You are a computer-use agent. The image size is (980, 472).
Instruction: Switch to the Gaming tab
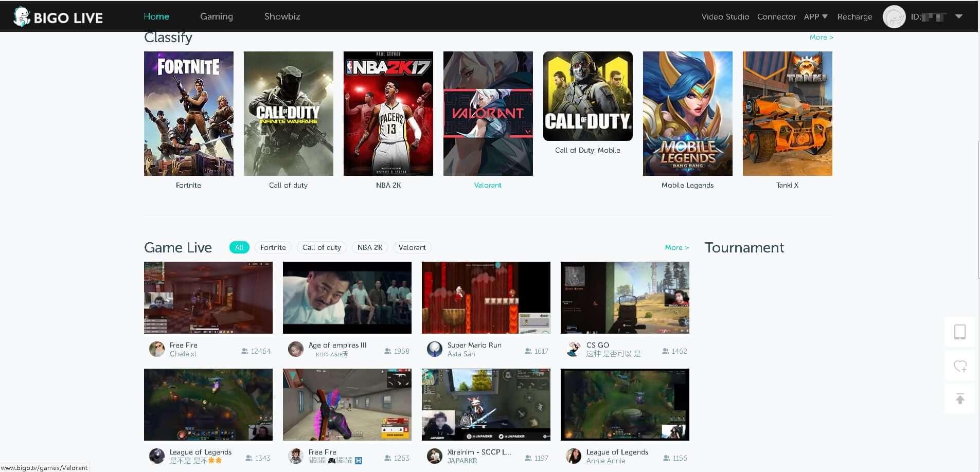217,16
